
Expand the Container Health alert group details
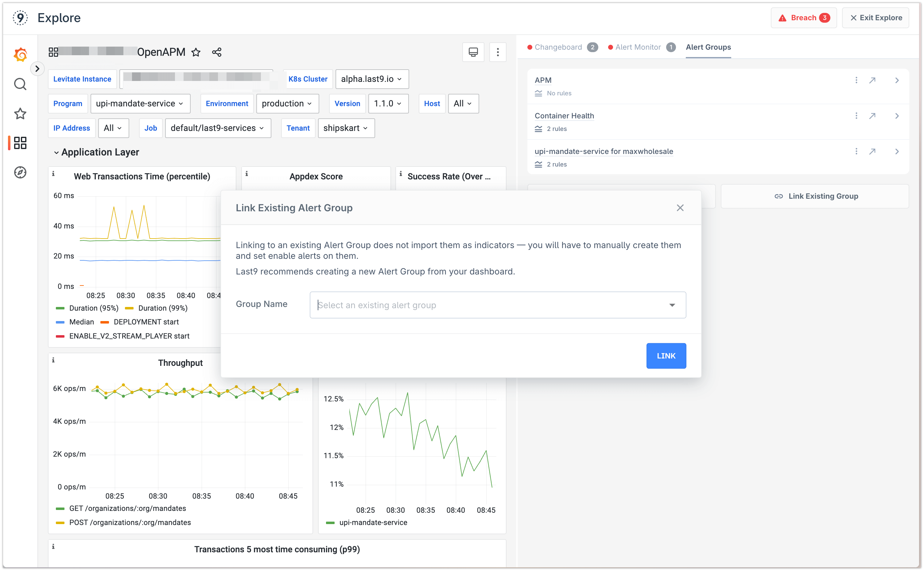click(x=897, y=116)
